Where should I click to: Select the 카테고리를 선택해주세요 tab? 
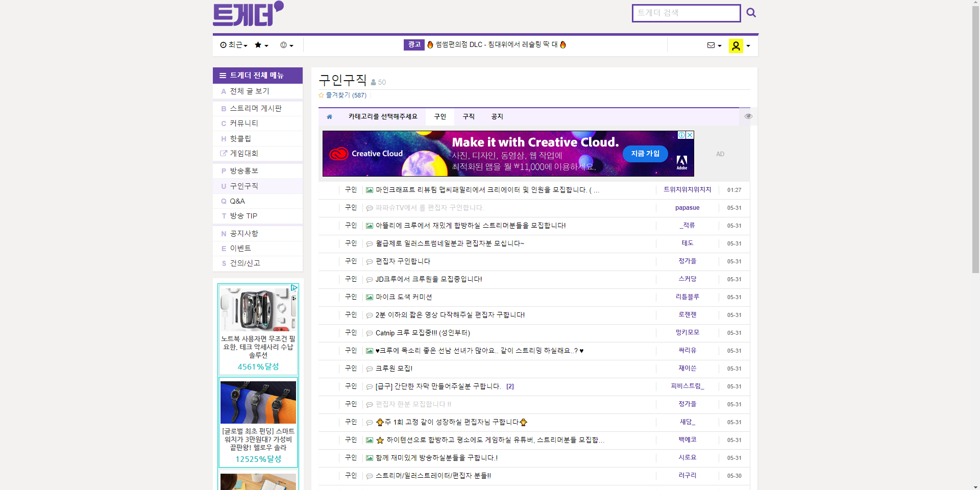(383, 117)
